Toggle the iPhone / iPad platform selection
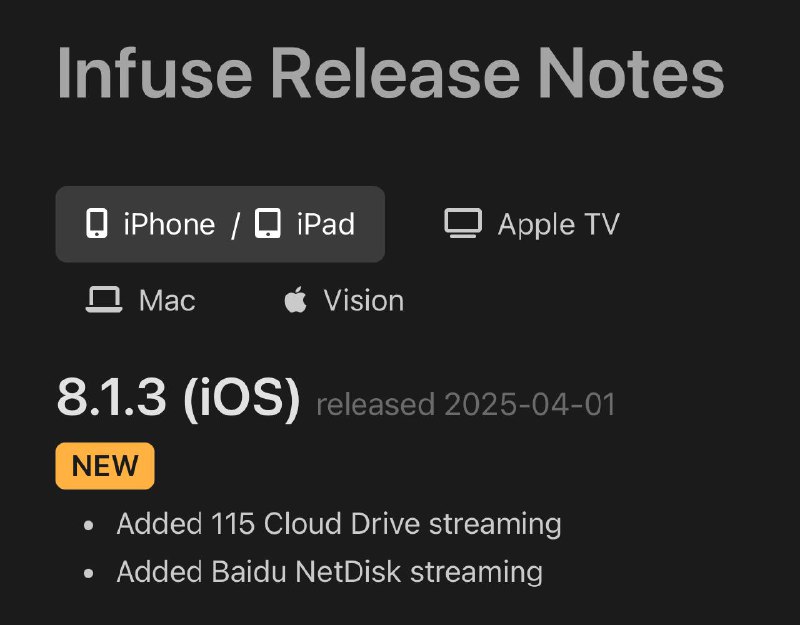The width and height of the screenshot is (800, 625). pos(220,224)
